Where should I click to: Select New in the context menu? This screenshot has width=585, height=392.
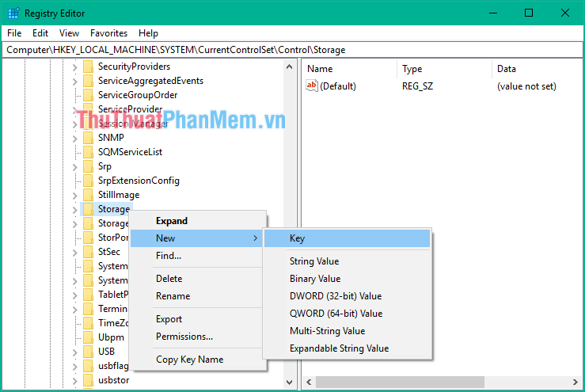coord(196,238)
